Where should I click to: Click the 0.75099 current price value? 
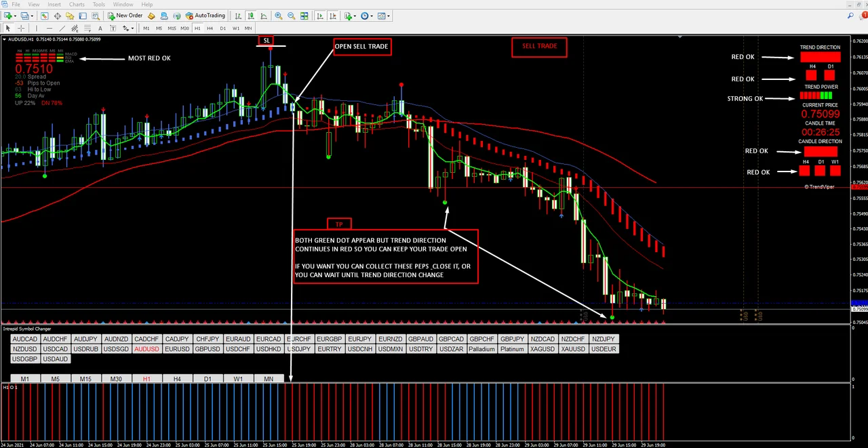pyautogui.click(x=821, y=114)
